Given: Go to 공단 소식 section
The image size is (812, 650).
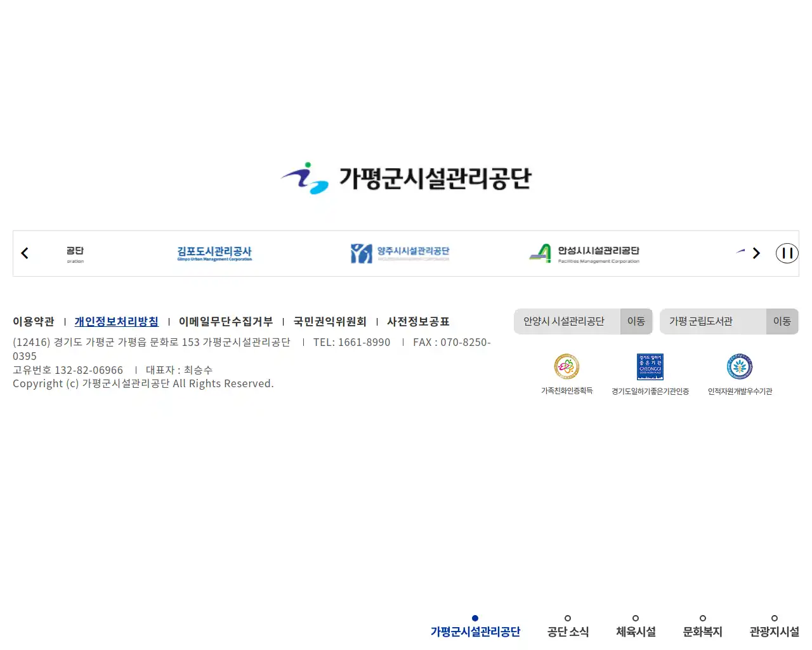Looking at the screenshot, I should coord(568,627).
